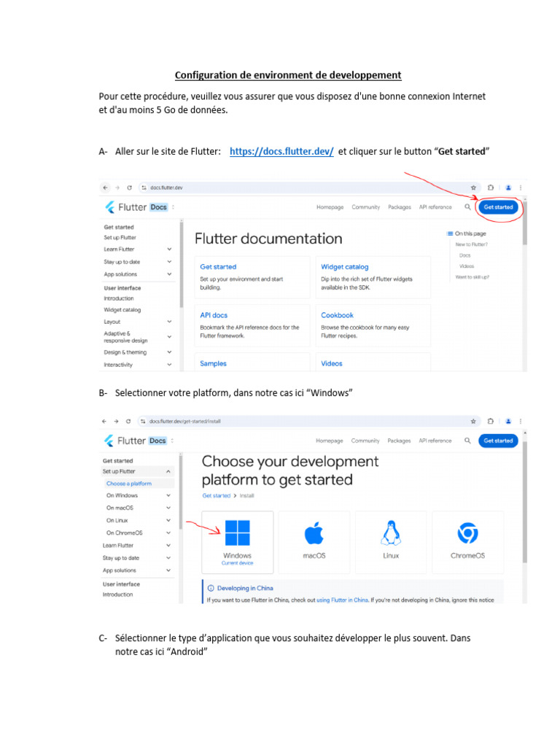Click reload icon in get-started/install screenshot

(128, 421)
